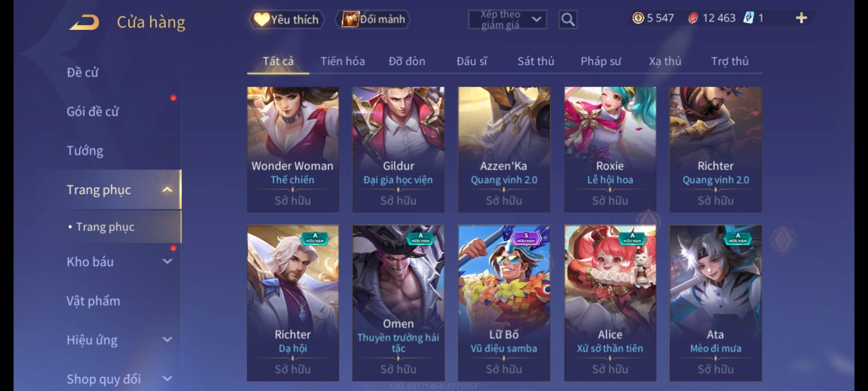Switch to the Pháp sư tab
Image resolution: width=868 pixels, height=391 pixels.
(x=600, y=61)
